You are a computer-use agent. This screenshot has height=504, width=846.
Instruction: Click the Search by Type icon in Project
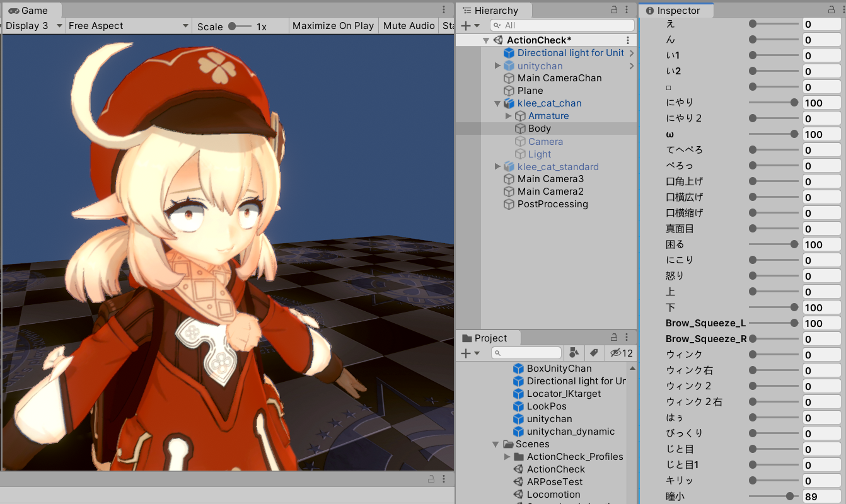574,353
